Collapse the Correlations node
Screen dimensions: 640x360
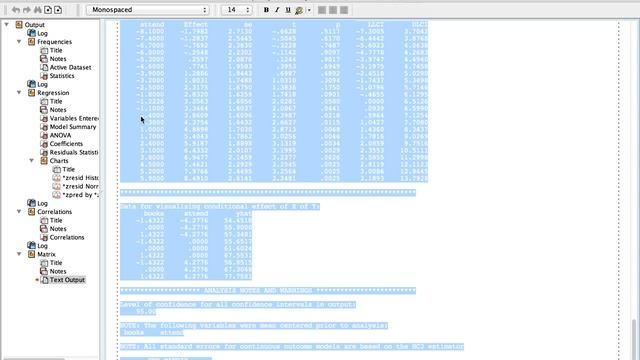tap(19, 212)
